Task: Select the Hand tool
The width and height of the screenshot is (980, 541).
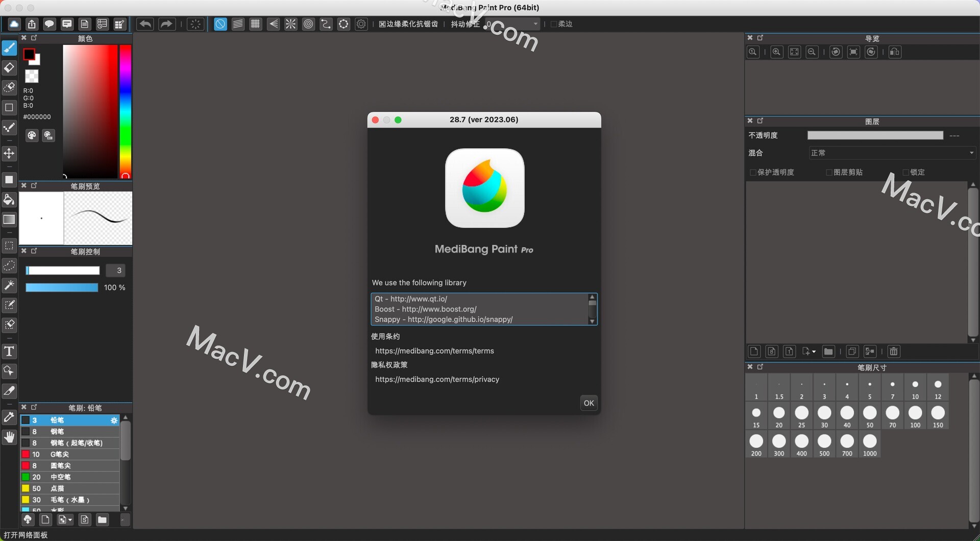Action: pyautogui.click(x=9, y=437)
